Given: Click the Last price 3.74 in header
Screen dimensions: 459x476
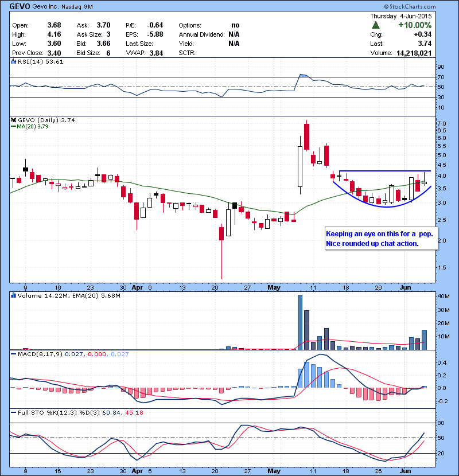Looking at the screenshot, I should pos(425,44).
